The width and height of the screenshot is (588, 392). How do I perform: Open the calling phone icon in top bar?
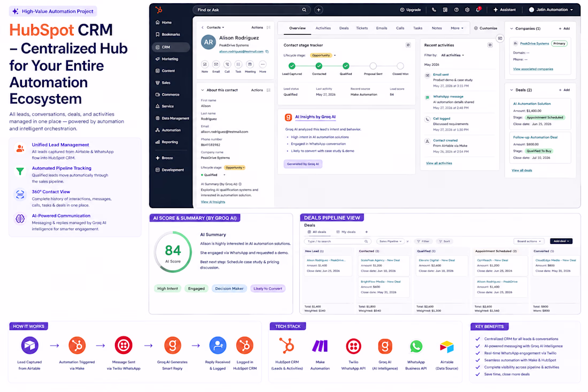tap(434, 10)
